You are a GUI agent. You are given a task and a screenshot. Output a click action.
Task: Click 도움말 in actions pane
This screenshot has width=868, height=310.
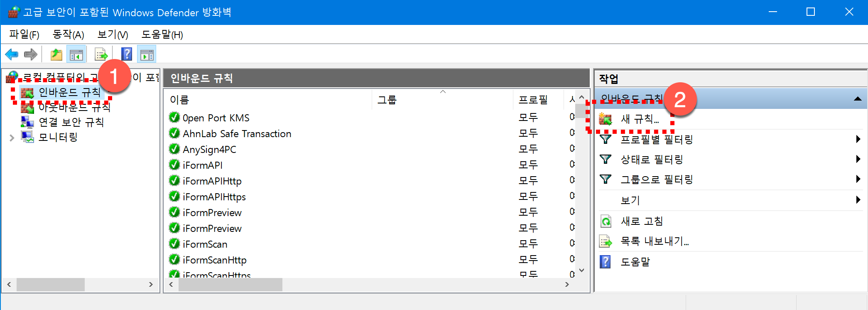tap(635, 262)
